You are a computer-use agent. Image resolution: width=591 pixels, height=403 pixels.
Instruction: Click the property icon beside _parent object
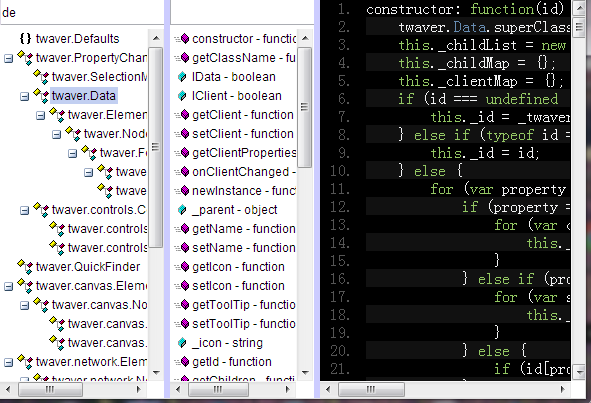click(182, 210)
